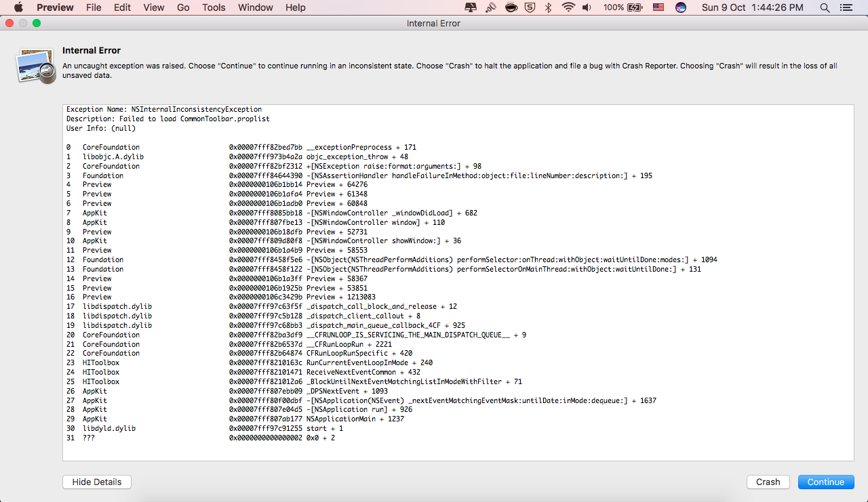
Task: Click the Preview app icon in dialog
Action: 36,66
